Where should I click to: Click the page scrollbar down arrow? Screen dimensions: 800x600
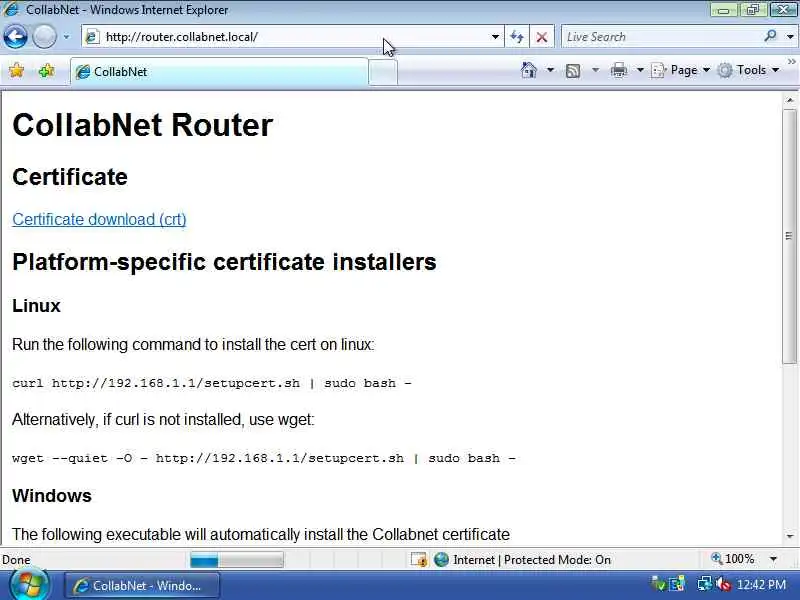click(x=790, y=536)
